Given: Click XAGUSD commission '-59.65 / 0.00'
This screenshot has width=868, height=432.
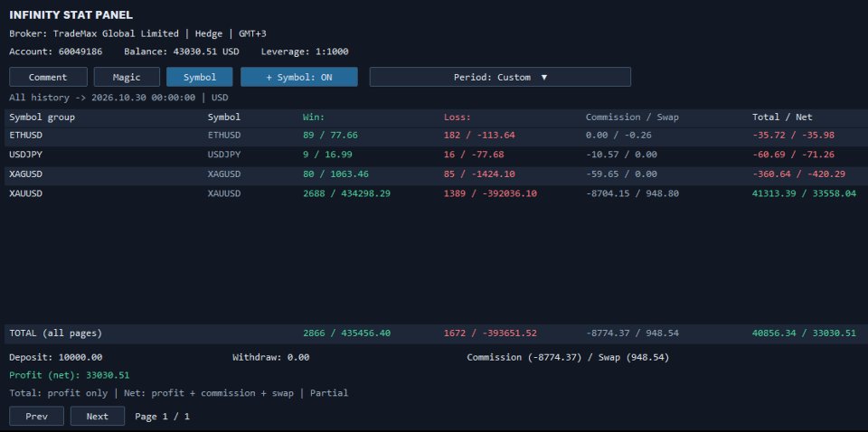Looking at the screenshot, I should pyautogui.click(x=621, y=174).
